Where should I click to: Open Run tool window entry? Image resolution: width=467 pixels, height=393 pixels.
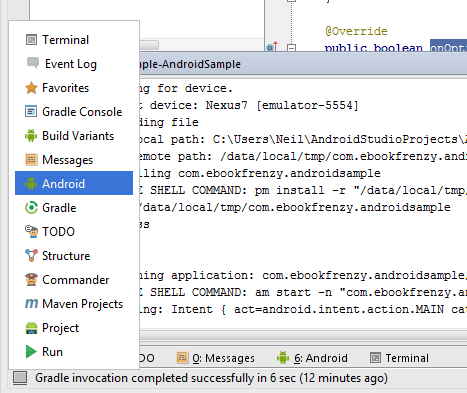[74, 352]
